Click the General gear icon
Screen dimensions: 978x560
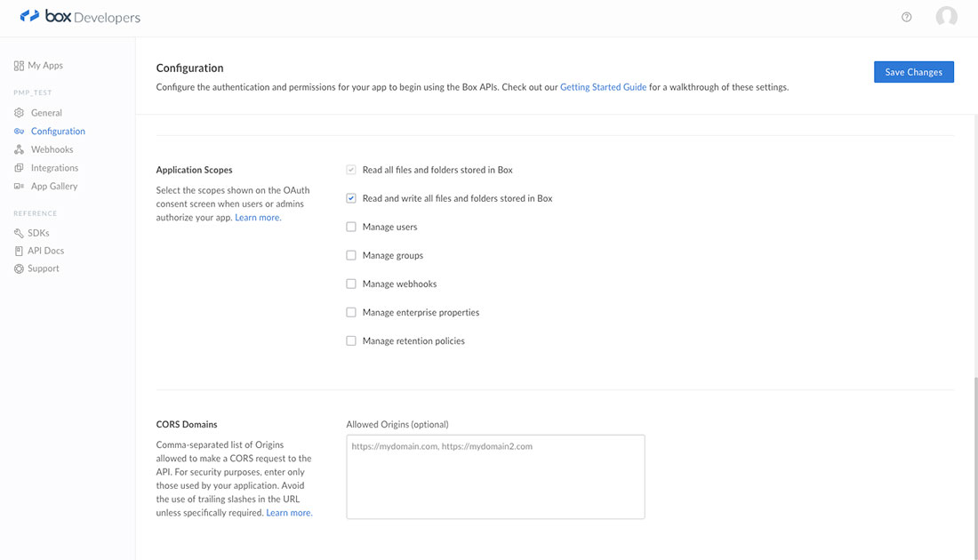(x=19, y=113)
